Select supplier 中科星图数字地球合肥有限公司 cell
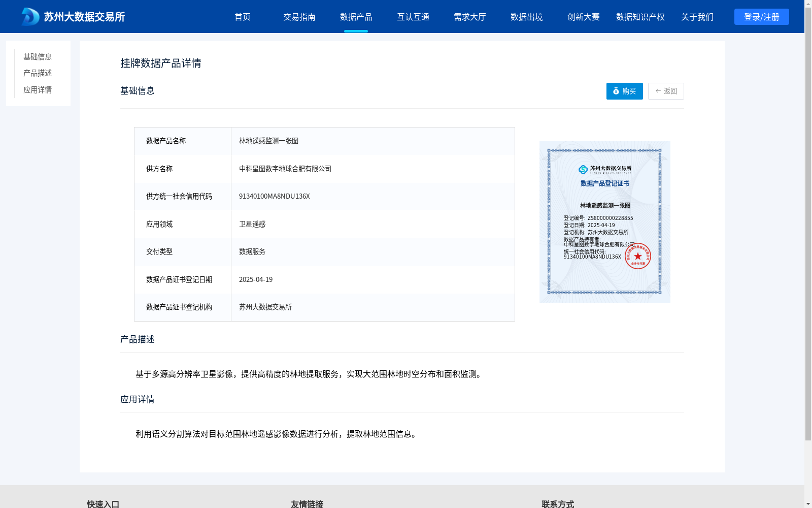Screen dimensions: 812x508 coord(373,169)
